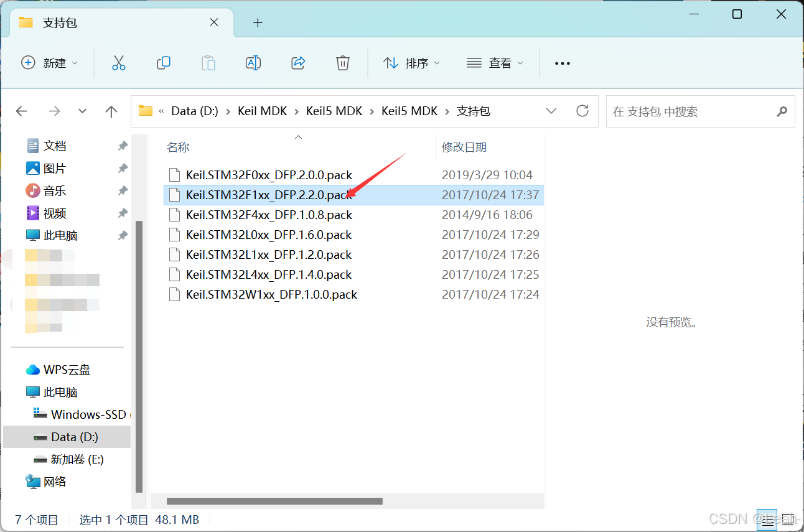Click file icon of Keil.STM32W1xx_DFP.1.0.0.pack
Image resolution: width=804 pixels, height=532 pixels.
pos(175,294)
